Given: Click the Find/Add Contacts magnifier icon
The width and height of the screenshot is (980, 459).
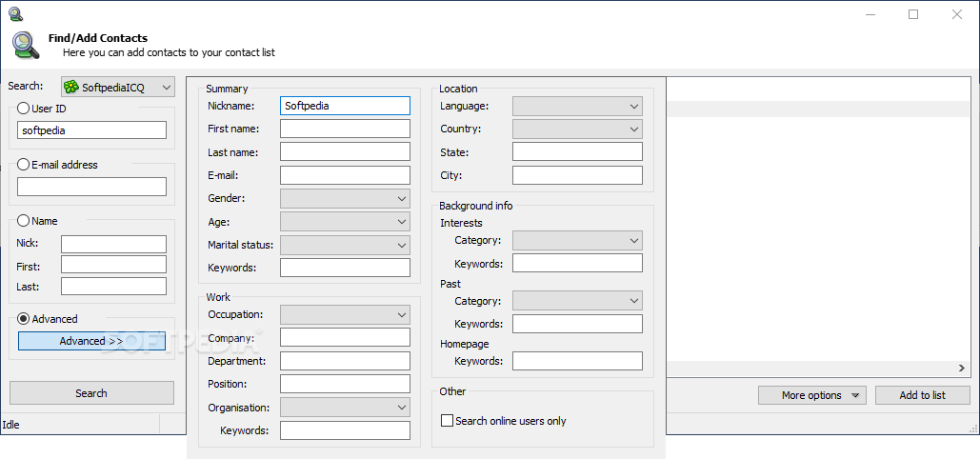Looking at the screenshot, I should [x=25, y=45].
